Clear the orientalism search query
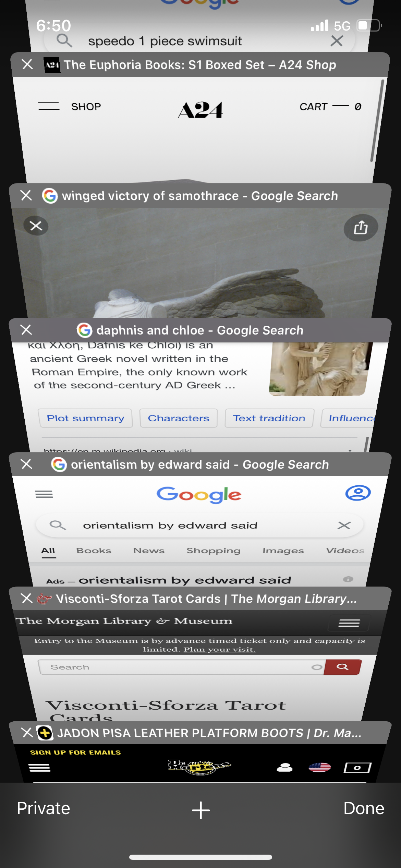This screenshot has height=868, width=401. click(344, 525)
